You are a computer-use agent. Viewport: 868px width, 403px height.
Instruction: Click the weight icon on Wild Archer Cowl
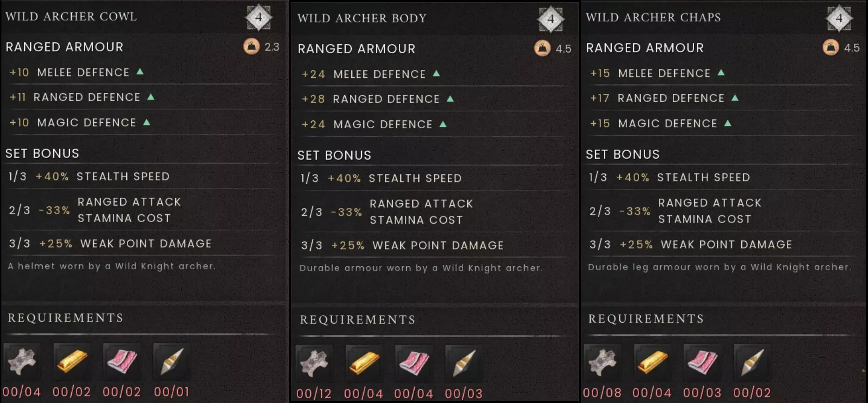coord(252,47)
